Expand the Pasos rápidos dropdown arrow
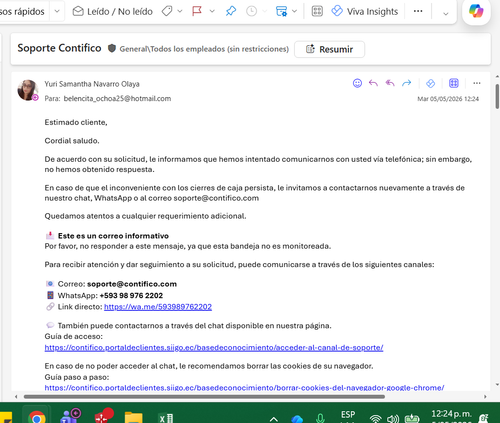Image resolution: width=500 pixels, height=423 pixels. click(x=57, y=11)
